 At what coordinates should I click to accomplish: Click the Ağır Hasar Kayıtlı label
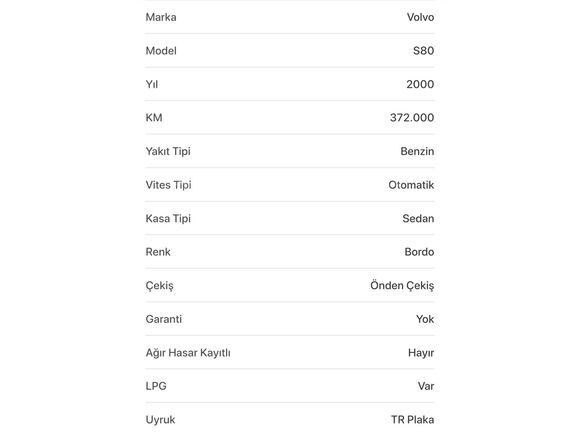click(x=188, y=353)
